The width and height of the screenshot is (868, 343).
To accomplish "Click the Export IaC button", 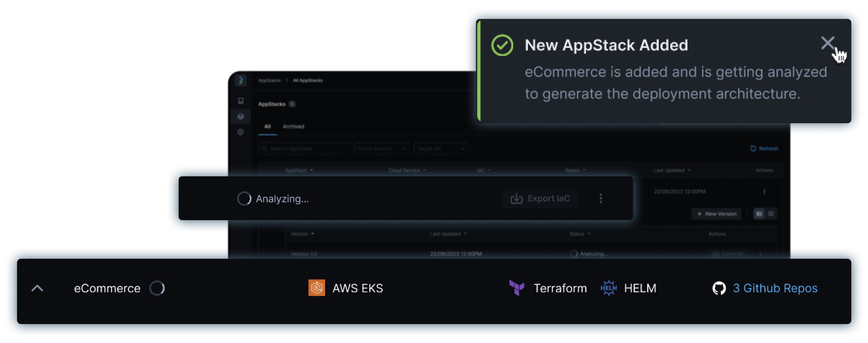I will tap(540, 198).
